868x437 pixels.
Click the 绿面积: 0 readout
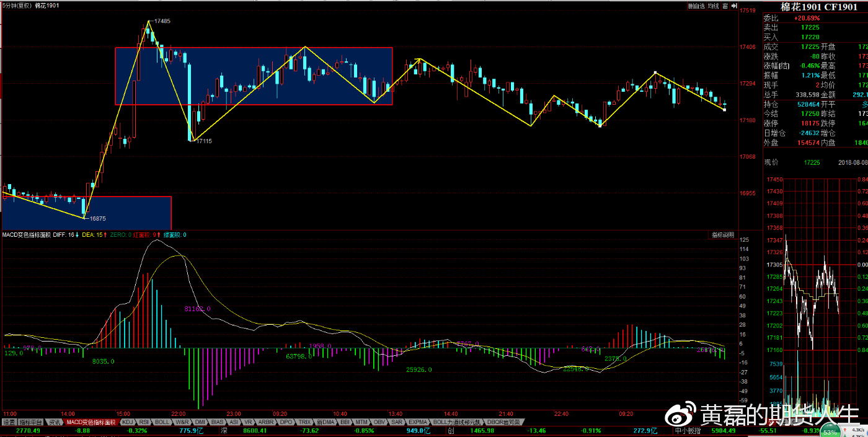click(x=175, y=235)
